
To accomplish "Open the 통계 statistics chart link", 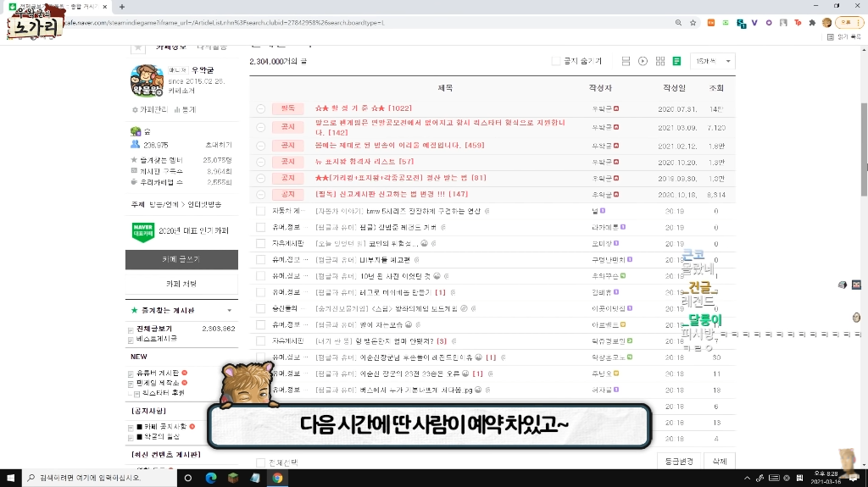I will coord(186,109).
